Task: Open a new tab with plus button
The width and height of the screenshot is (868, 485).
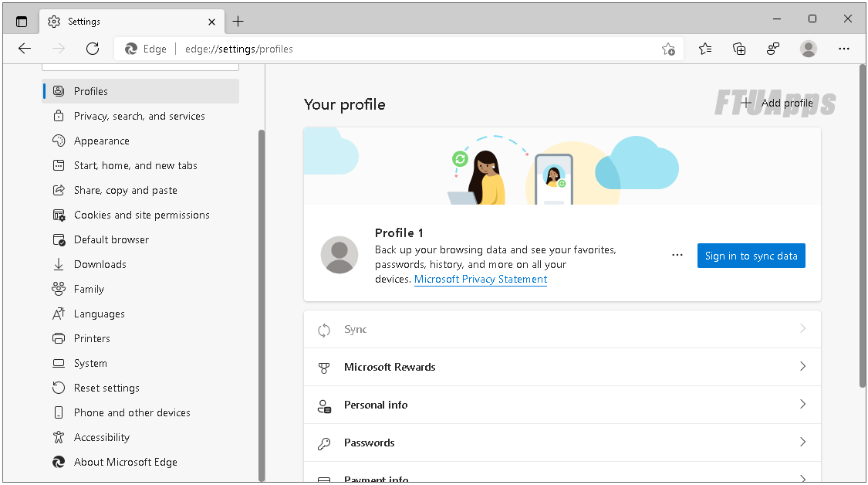Action: click(x=238, y=22)
